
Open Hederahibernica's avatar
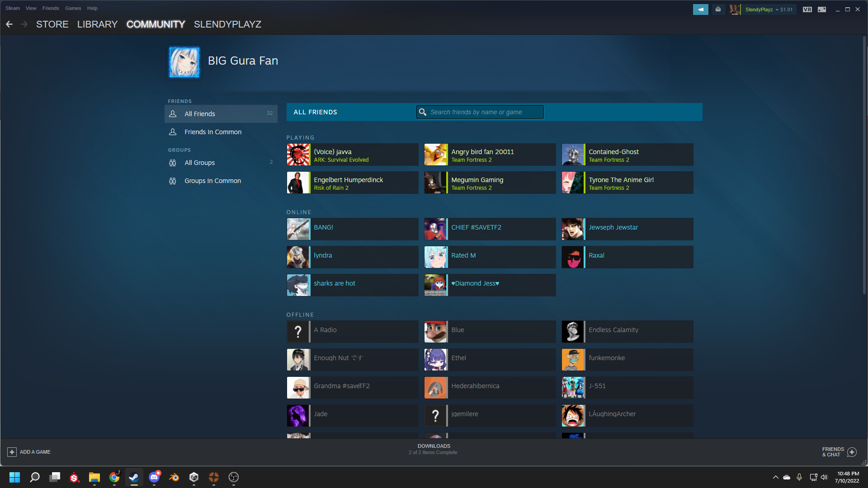[x=436, y=388]
